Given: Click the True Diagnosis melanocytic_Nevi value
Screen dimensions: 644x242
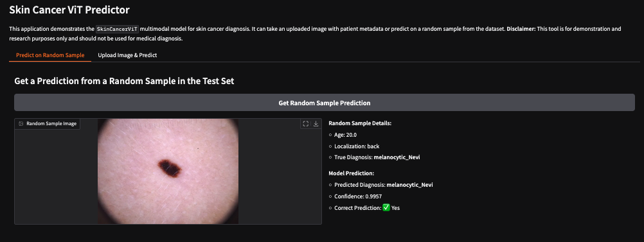Looking at the screenshot, I should (397, 157).
